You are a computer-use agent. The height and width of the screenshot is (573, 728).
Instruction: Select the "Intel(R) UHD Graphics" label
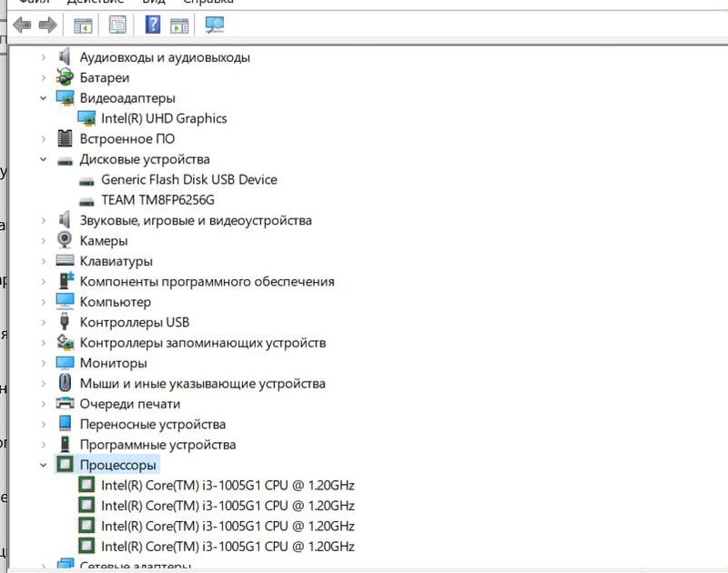pos(164,119)
